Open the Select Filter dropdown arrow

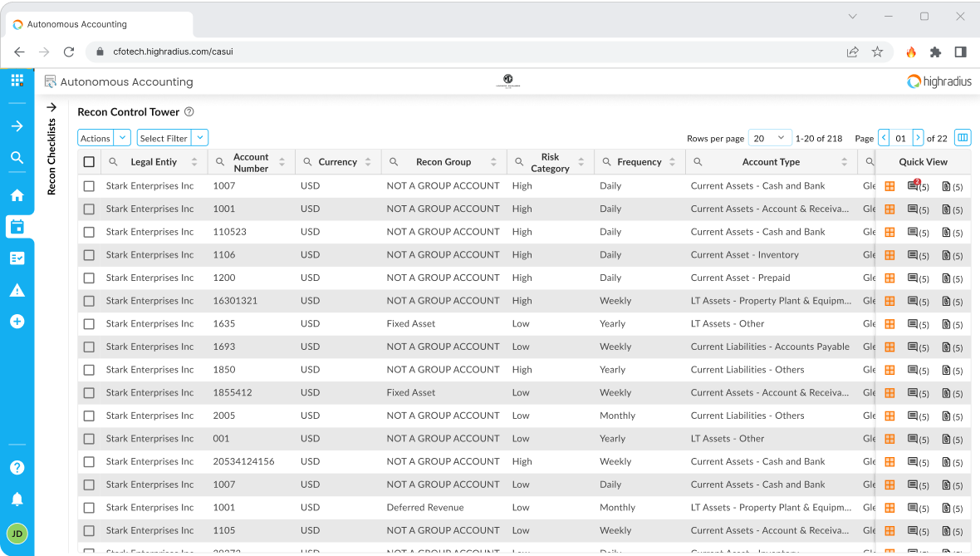200,138
